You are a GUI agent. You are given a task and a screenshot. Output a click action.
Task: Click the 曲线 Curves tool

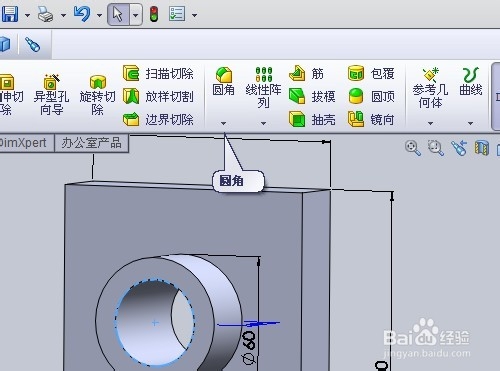[471, 82]
